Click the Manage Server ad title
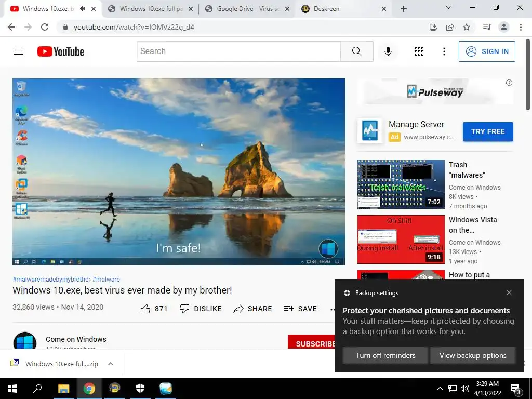Image resolution: width=532 pixels, height=399 pixels. coord(416,125)
